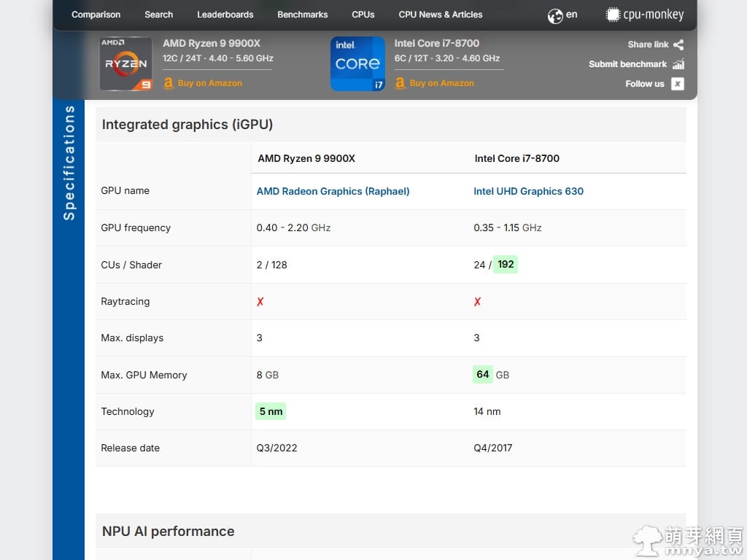Open the Comparison menu item
This screenshot has width=747, height=560.
(x=96, y=15)
